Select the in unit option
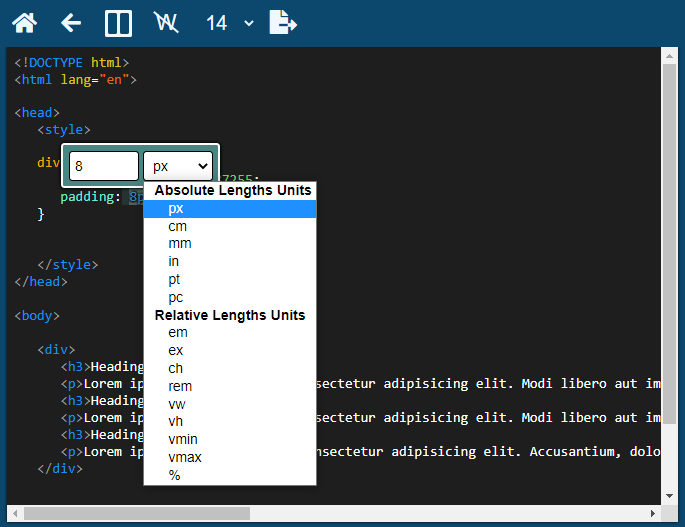The image size is (685, 527). (230, 261)
